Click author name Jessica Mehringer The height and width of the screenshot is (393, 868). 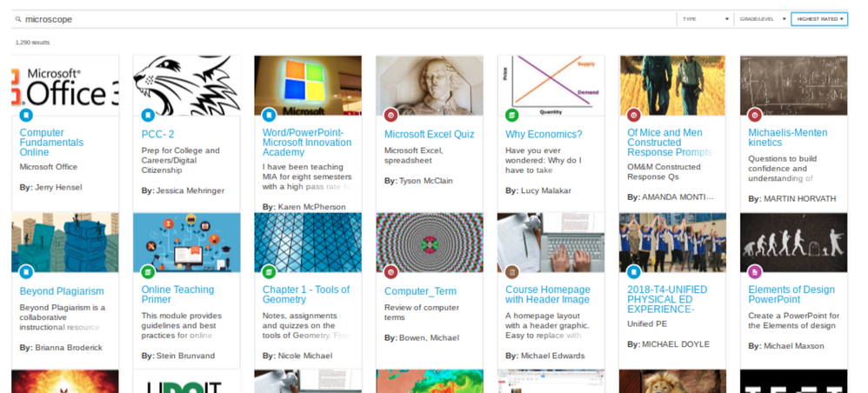click(x=190, y=190)
